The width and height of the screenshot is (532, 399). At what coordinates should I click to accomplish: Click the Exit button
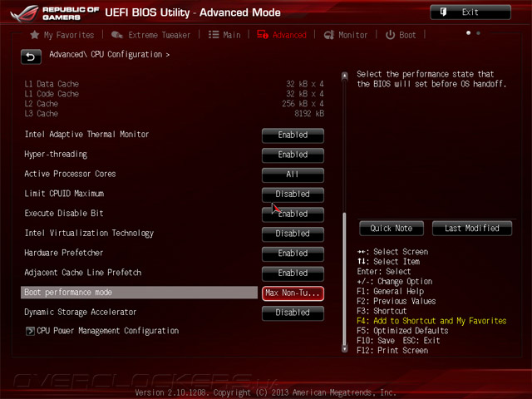(x=470, y=12)
